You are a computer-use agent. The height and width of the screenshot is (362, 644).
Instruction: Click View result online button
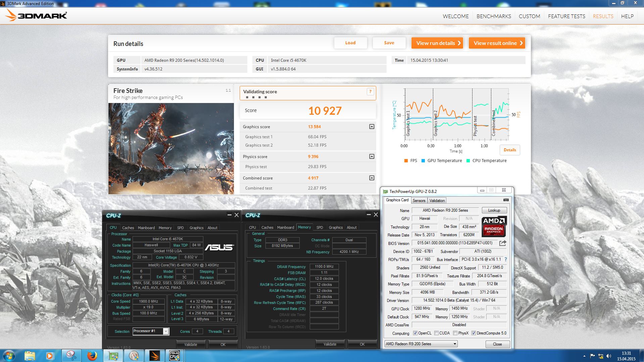[x=497, y=43]
